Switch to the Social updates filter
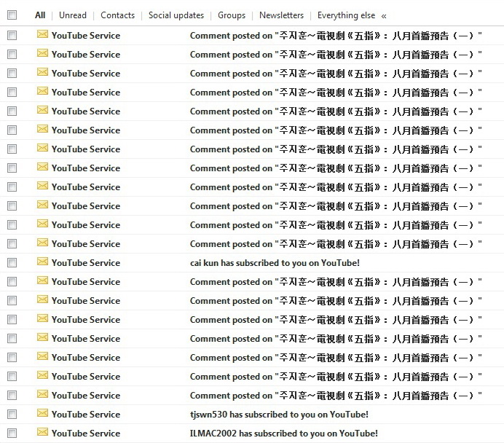Viewport: 504px width, 443px height. click(176, 15)
